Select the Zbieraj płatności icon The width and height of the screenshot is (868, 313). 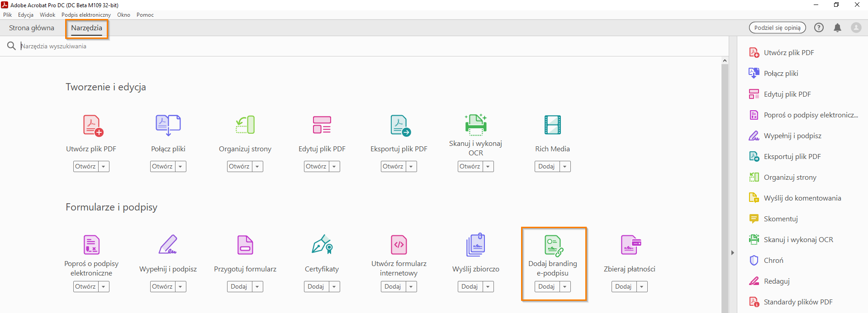point(631,245)
